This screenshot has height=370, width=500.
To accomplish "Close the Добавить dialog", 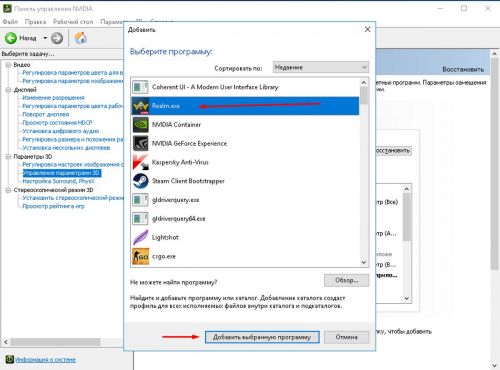I will [x=367, y=29].
